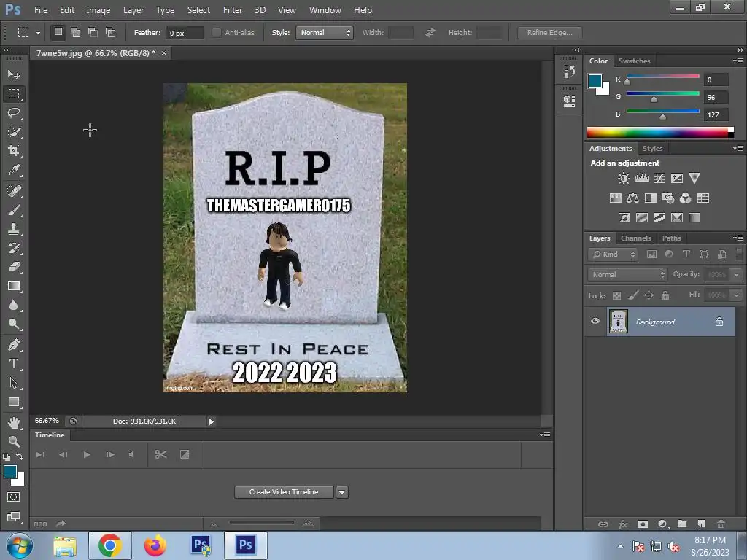Open Google Chrome from the taskbar
This screenshot has width=747, height=560.
(x=110, y=545)
